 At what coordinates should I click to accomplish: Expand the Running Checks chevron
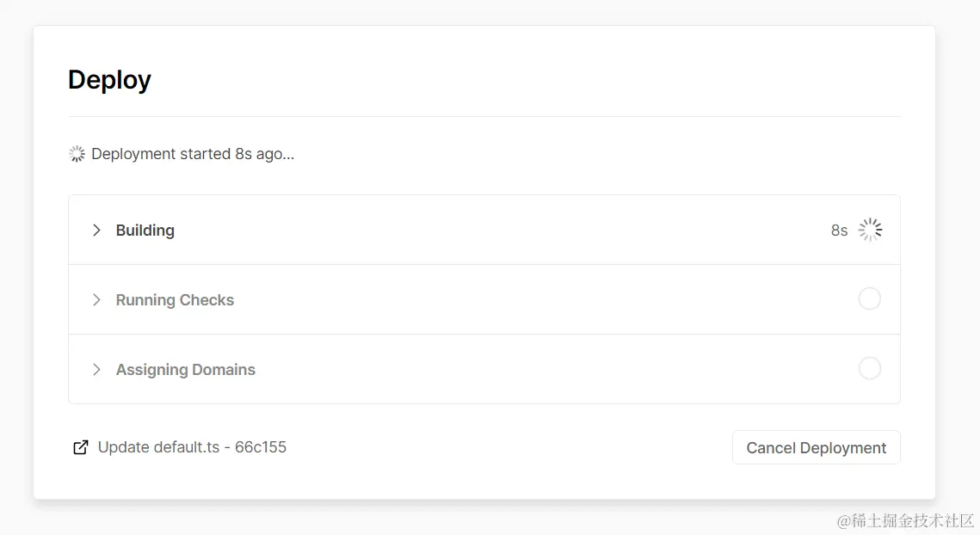[x=96, y=300]
